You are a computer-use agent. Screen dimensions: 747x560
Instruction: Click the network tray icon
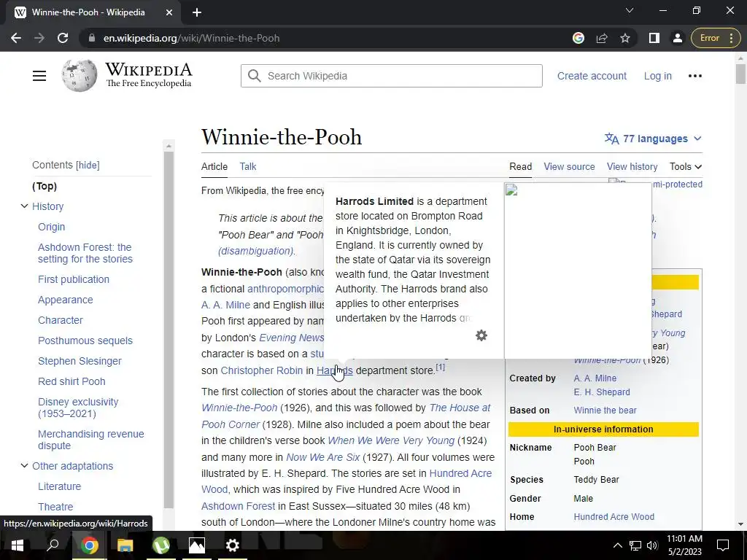coord(635,545)
